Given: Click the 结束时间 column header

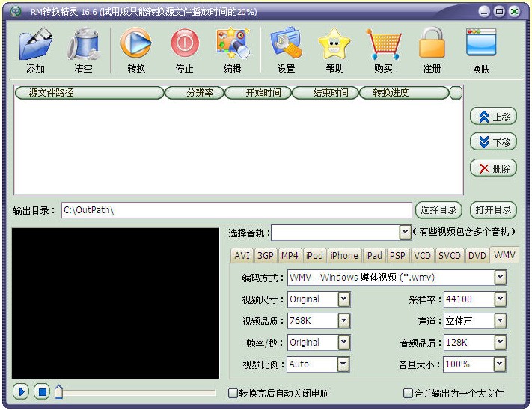Looking at the screenshot, I should point(325,93).
